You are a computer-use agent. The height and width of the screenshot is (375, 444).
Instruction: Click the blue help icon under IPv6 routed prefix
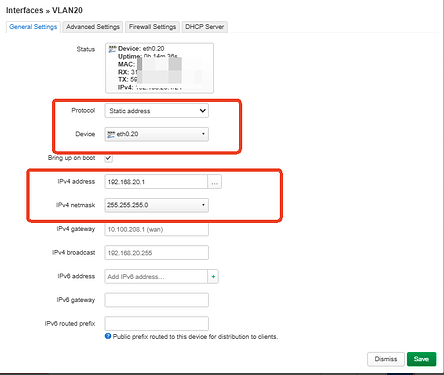108,336
